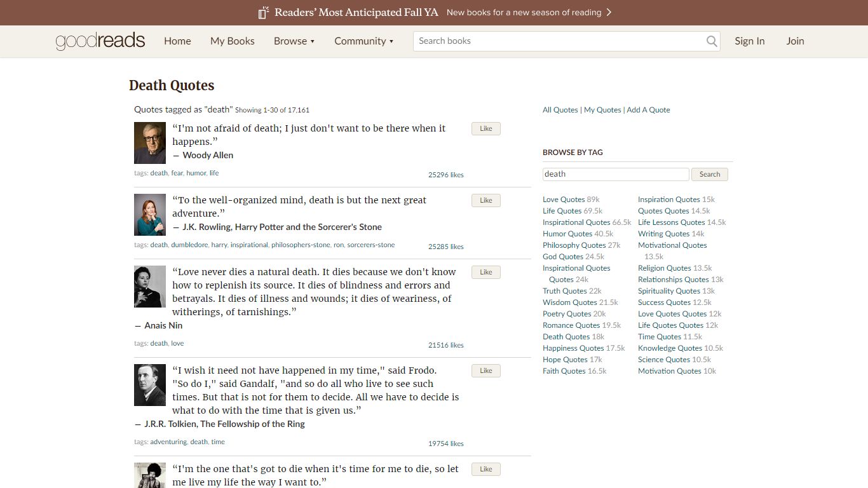Click the 'love' tag under Anais Nin quote
868x488 pixels.
(x=177, y=343)
